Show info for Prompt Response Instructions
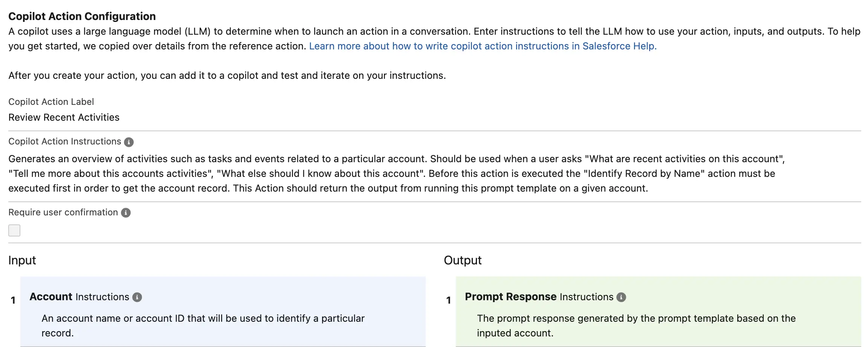 [x=621, y=297]
